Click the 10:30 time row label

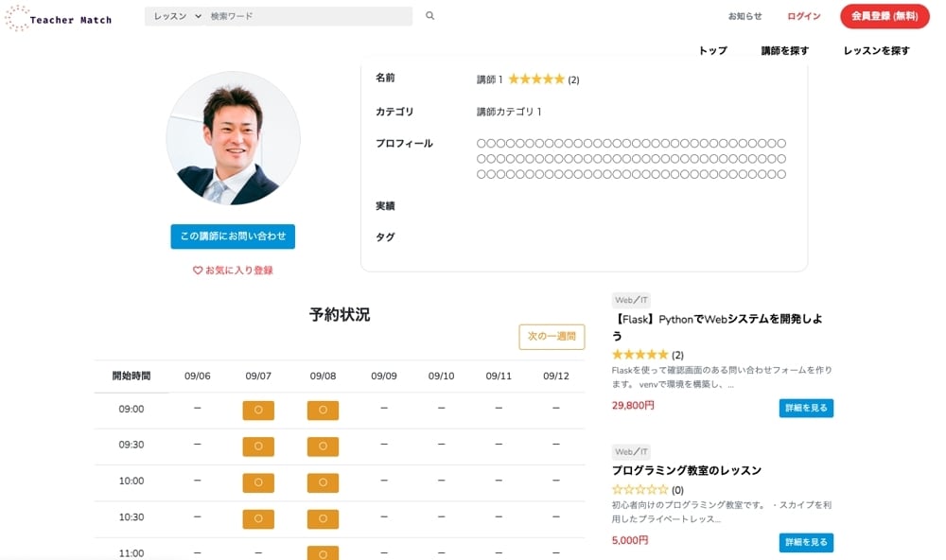coord(131,517)
